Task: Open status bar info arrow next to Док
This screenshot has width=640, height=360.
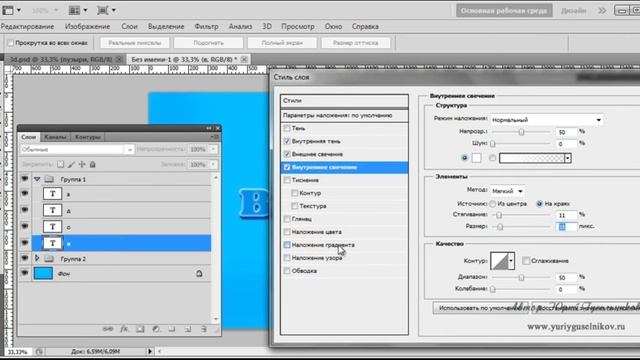Action: 150,351
